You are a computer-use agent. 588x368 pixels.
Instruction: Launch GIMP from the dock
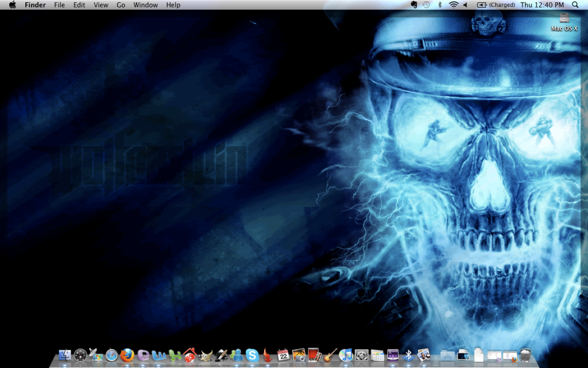coord(205,355)
